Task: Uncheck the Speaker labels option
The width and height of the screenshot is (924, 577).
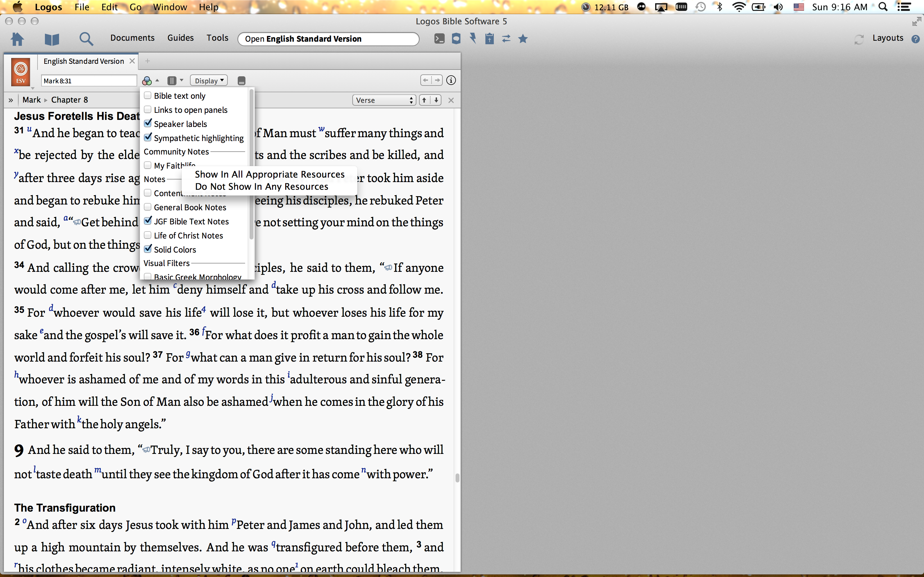Action: tap(148, 124)
